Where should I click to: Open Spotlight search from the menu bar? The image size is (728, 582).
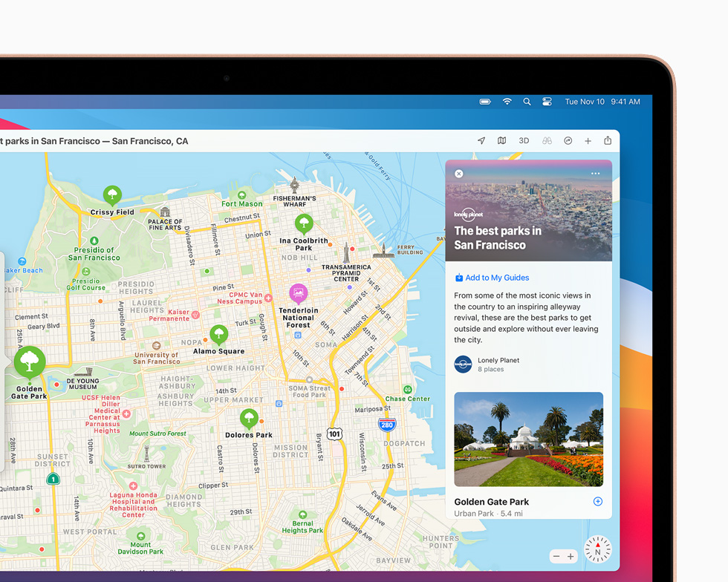point(527,101)
